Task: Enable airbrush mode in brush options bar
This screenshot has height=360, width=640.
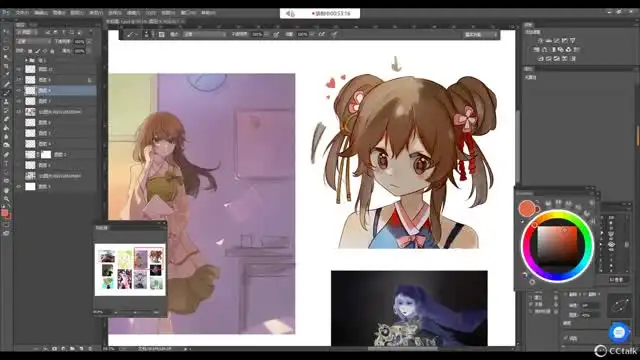Action: (322, 35)
